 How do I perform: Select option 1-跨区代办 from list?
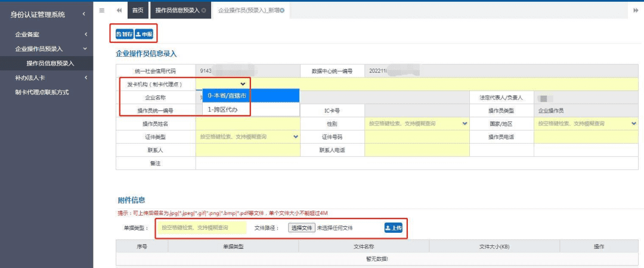pos(250,110)
